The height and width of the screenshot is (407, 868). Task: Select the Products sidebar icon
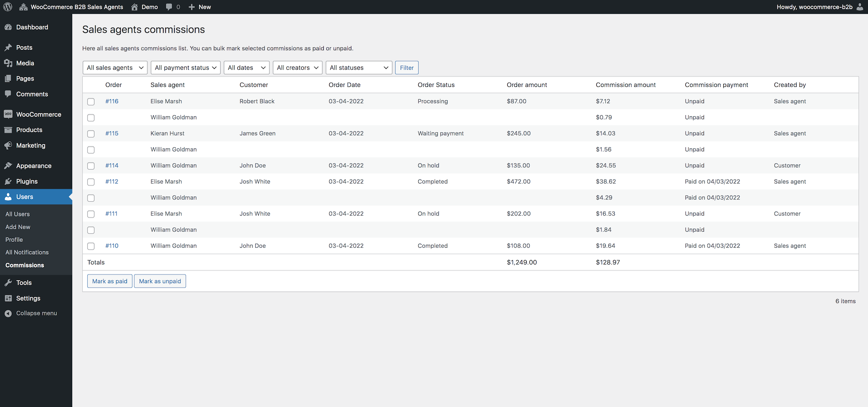[9, 130]
